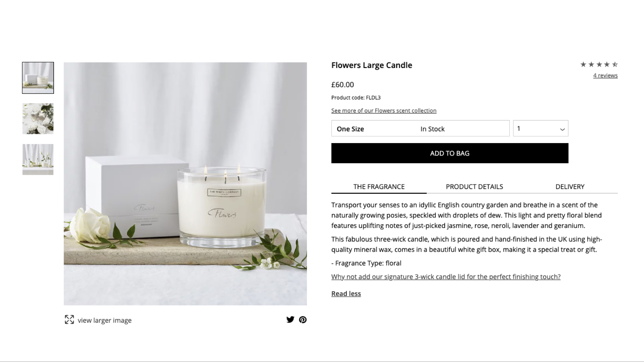644x362 pixels.
Task: Click the view larger image text
Action: click(105, 320)
